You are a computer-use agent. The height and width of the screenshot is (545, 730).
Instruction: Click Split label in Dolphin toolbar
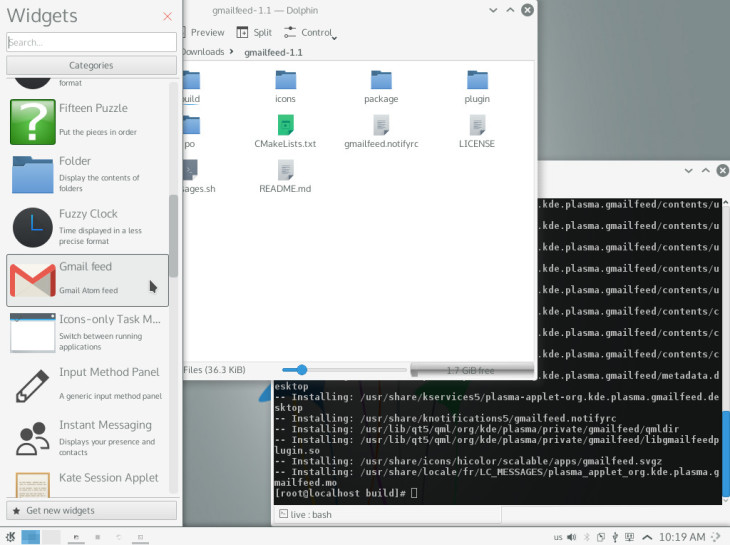(263, 33)
